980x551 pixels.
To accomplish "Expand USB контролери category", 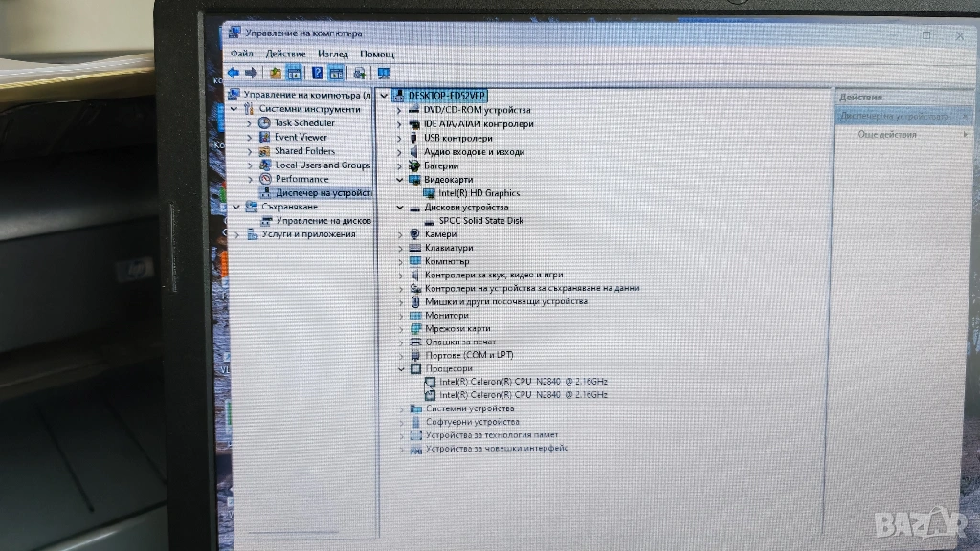I will click(x=399, y=138).
